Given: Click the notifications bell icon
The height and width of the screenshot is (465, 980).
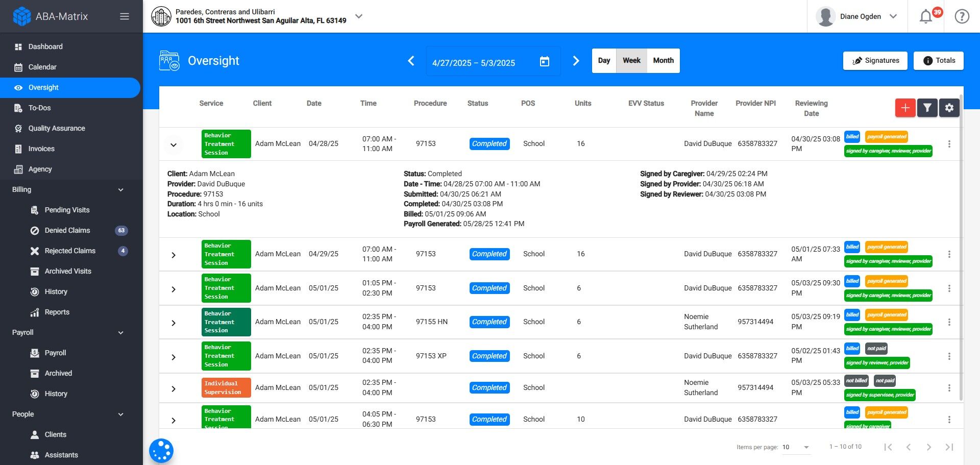Looking at the screenshot, I should click(x=926, y=17).
